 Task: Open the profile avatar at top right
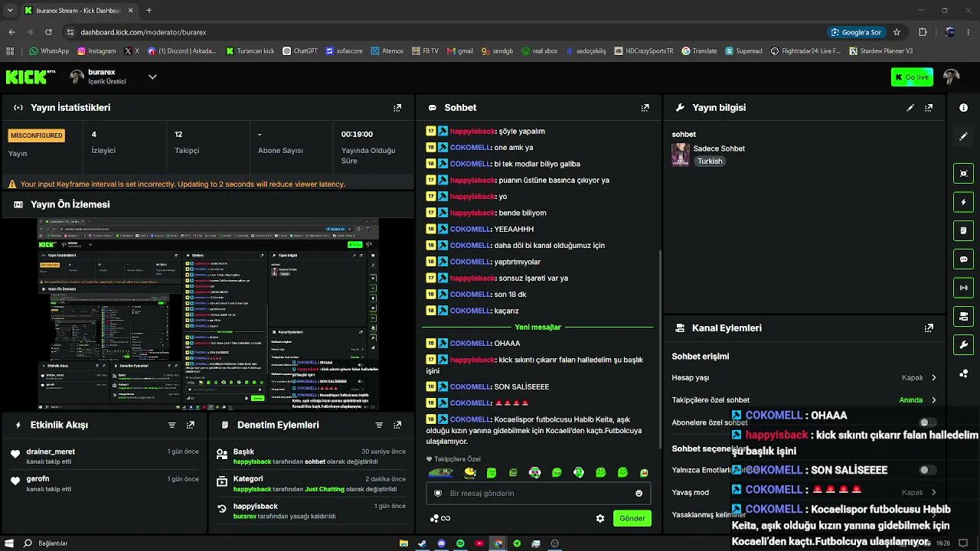point(952,77)
